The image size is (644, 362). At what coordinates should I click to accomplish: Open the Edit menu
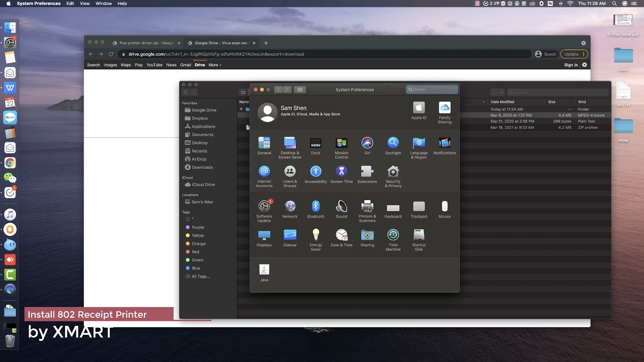70,4
